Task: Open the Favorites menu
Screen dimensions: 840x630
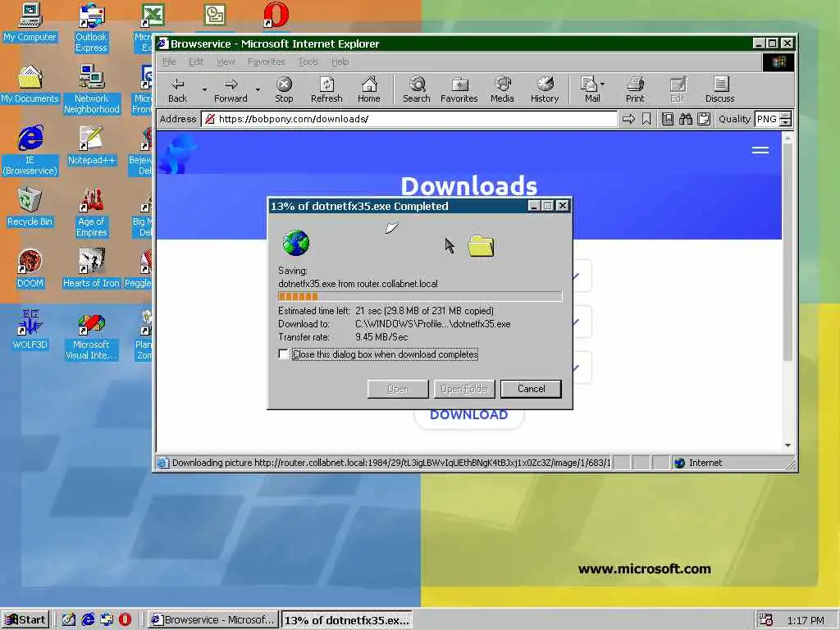Action: pos(267,62)
